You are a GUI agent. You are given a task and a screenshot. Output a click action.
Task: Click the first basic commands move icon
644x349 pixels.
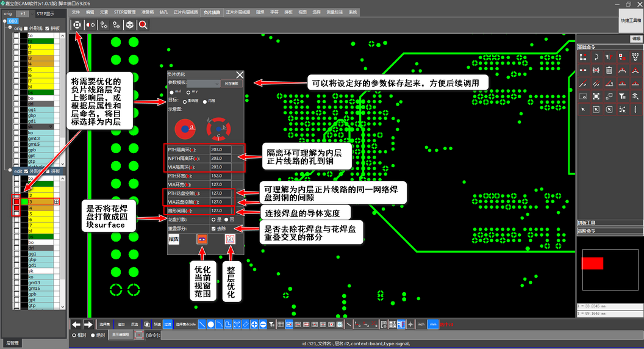tap(583, 57)
